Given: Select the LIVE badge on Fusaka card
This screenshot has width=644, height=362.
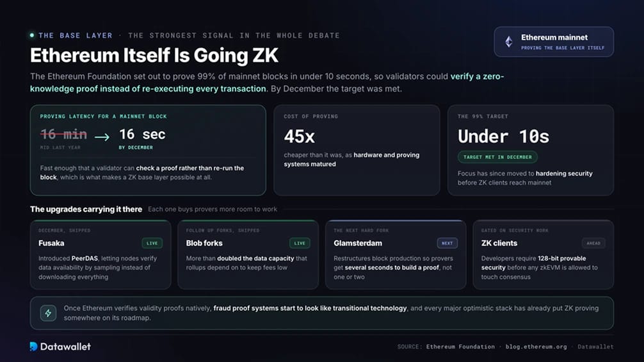Looking at the screenshot, I should pyautogui.click(x=152, y=243).
